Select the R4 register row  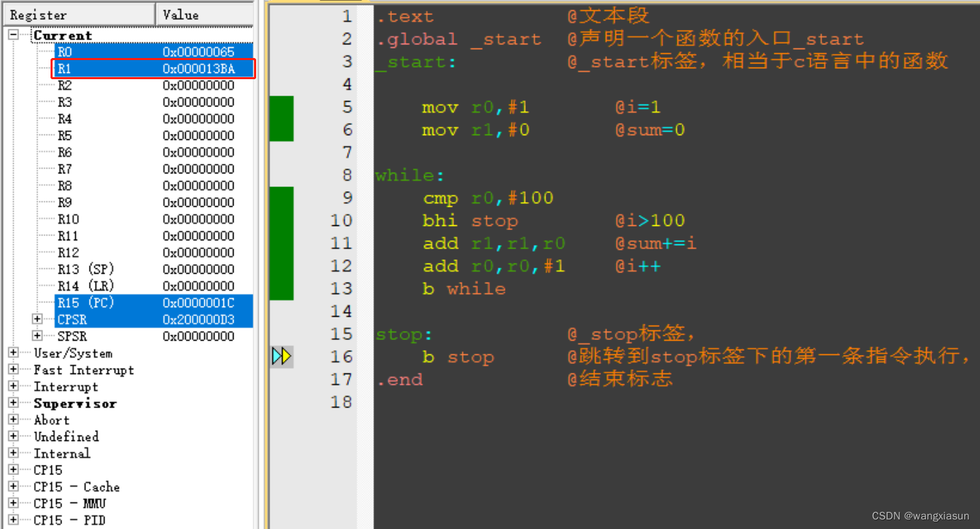(x=154, y=119)
